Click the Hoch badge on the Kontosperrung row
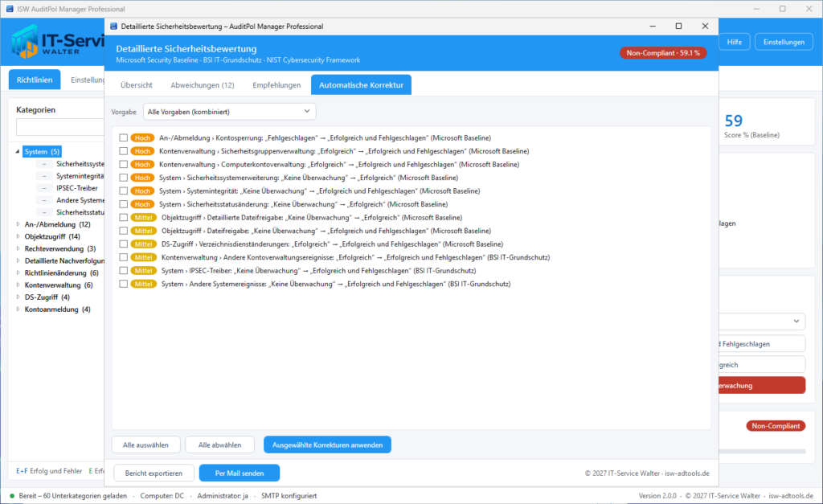823x504 pixels. (142, 138)
